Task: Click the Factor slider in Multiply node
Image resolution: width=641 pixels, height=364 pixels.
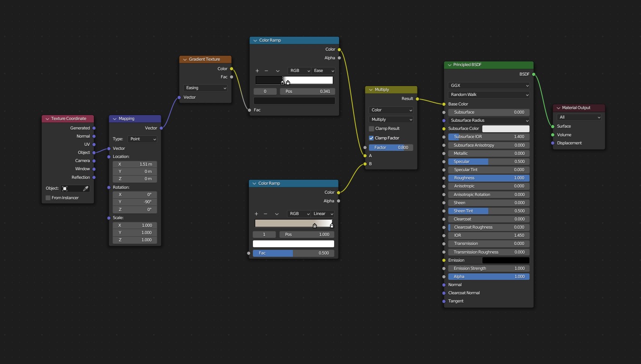Action: coord(391,148)
